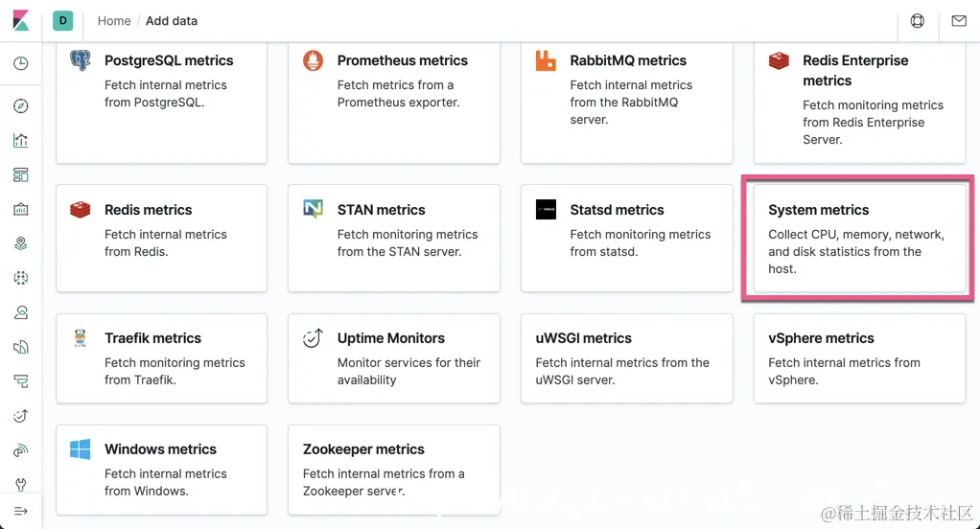This screenshot has width=980, height=529.
Task: Select Uptime Monitors card title
Action: click(x=391, y=338)
